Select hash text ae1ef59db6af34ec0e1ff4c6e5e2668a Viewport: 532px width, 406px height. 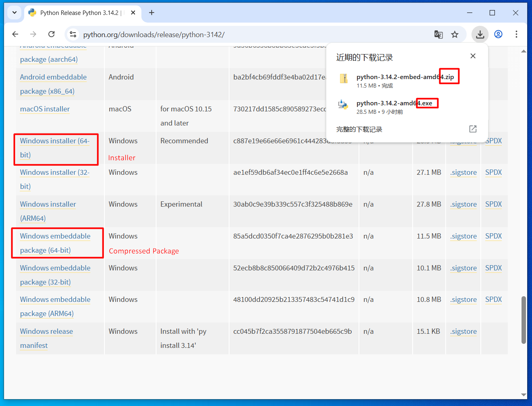click(290, 172)
